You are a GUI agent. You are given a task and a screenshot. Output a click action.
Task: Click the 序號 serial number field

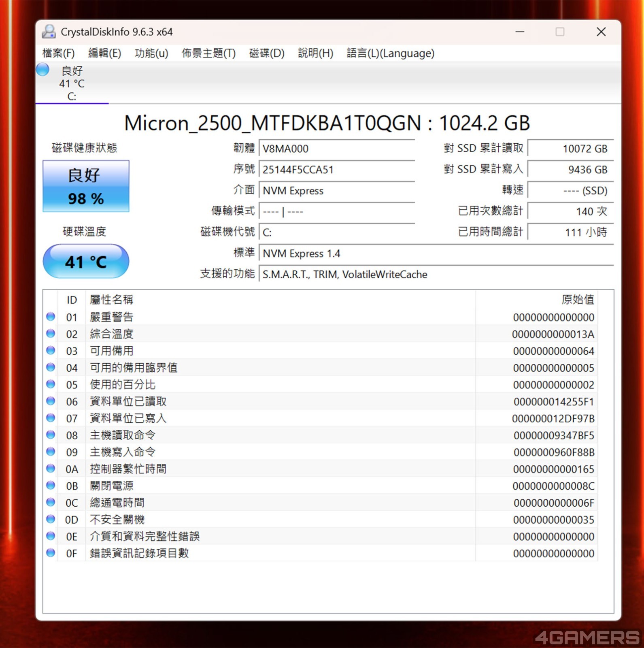337,170
